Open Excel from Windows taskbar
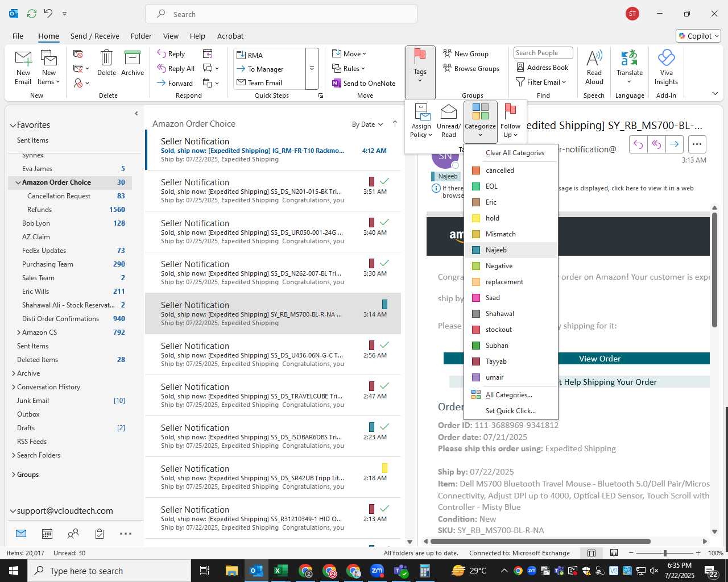The image size is (728, 582). [x=280, y=571]
